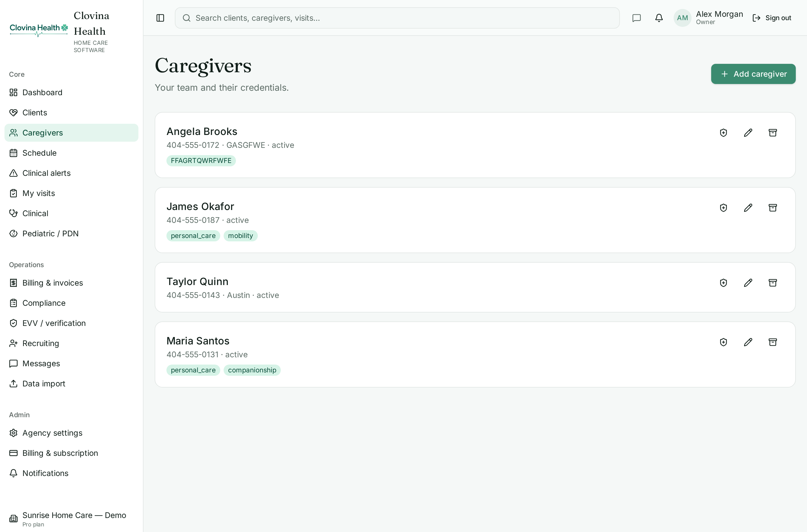Sign out of the account
This screenshot has height=532, width=807.
[772, 18]
